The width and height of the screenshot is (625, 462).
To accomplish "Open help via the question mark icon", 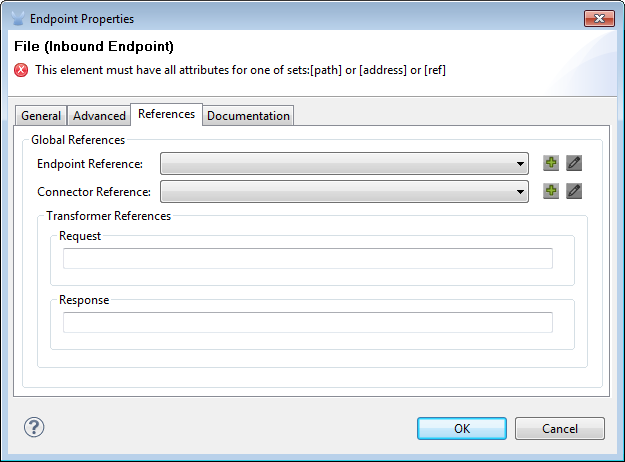I will click(x=34, y=428).
